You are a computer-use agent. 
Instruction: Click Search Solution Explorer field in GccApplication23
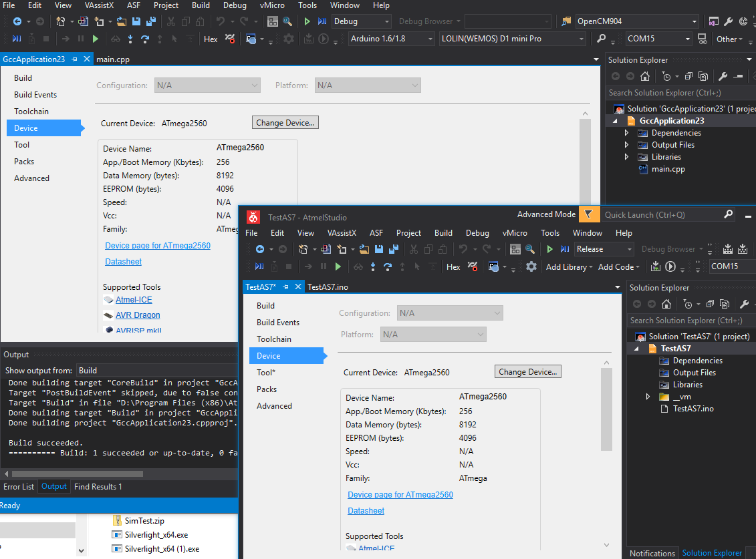(680, 93)
